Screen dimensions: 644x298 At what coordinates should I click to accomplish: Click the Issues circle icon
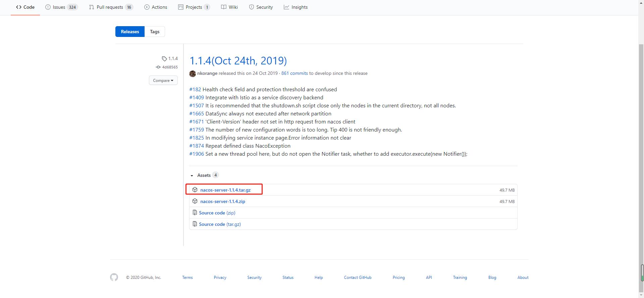pos(48,7)
